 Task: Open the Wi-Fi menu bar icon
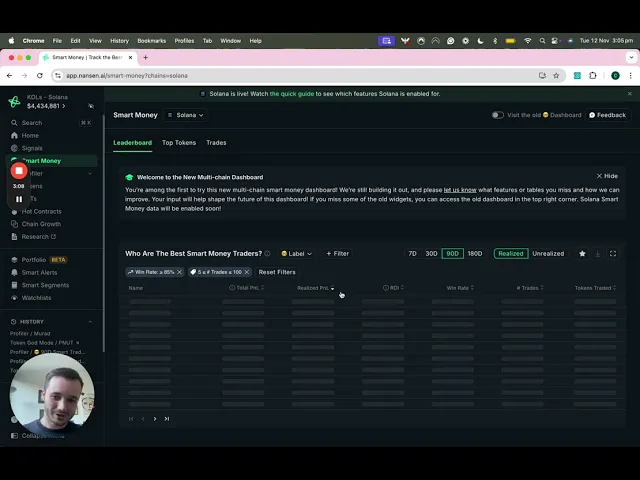528,41
